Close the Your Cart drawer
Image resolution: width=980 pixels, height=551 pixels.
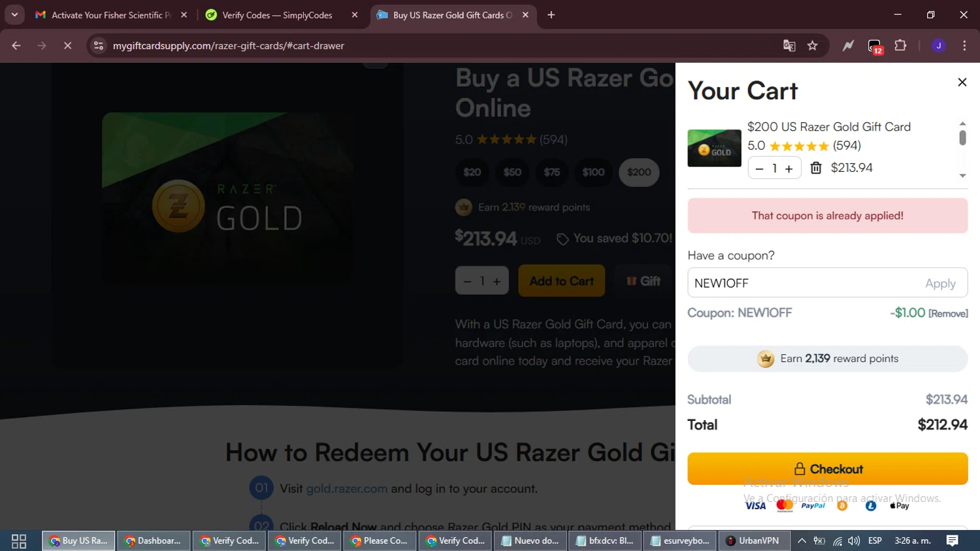point(962,82)
